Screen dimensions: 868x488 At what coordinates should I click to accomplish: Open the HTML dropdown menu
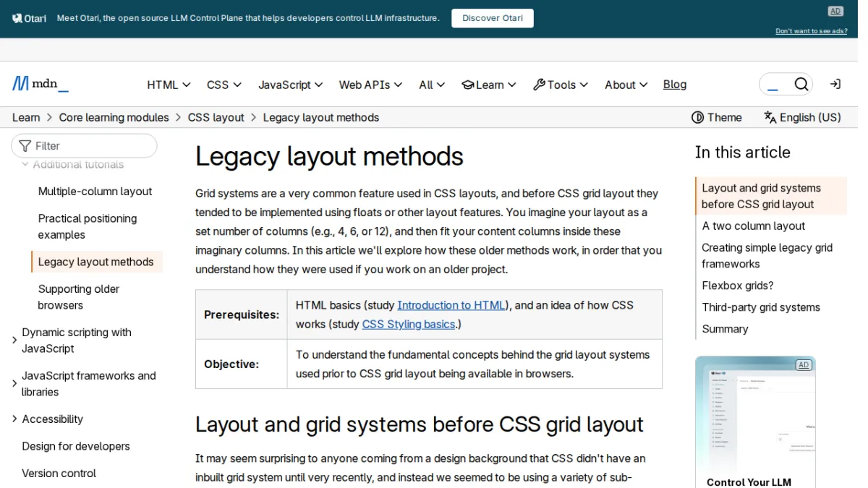coord(169,85)
